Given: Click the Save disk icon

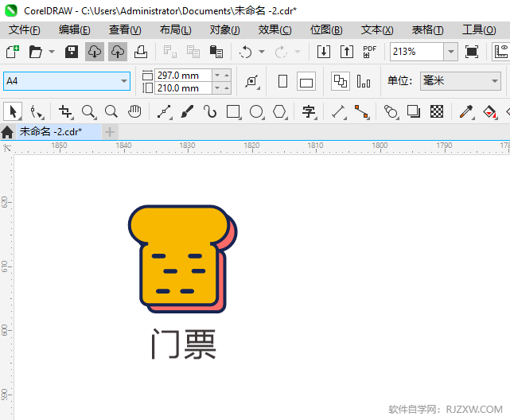Looking at the screenshot, I should pyautogui.click(x=72, y=52).
